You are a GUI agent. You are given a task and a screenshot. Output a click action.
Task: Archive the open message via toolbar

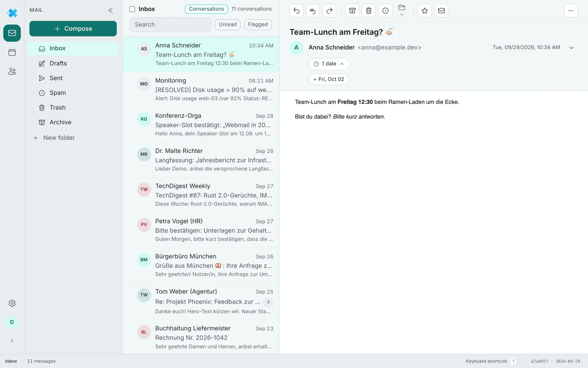point(352,11)
